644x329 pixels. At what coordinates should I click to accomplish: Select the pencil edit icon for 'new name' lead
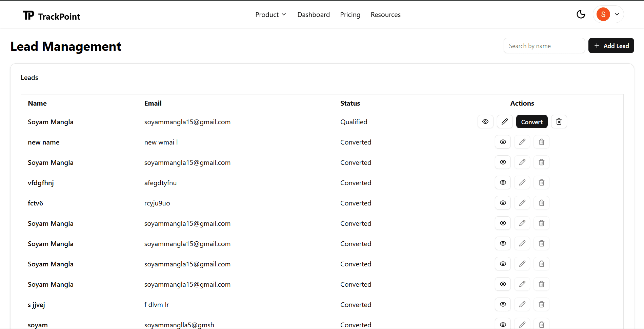[522, 142]
